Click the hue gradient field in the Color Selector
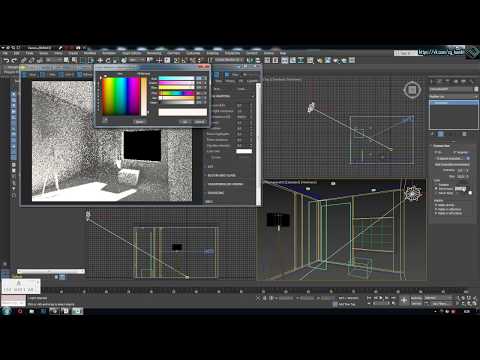This screenshot has width=480, height=360. pyautogui.click(x=121, y=96)
